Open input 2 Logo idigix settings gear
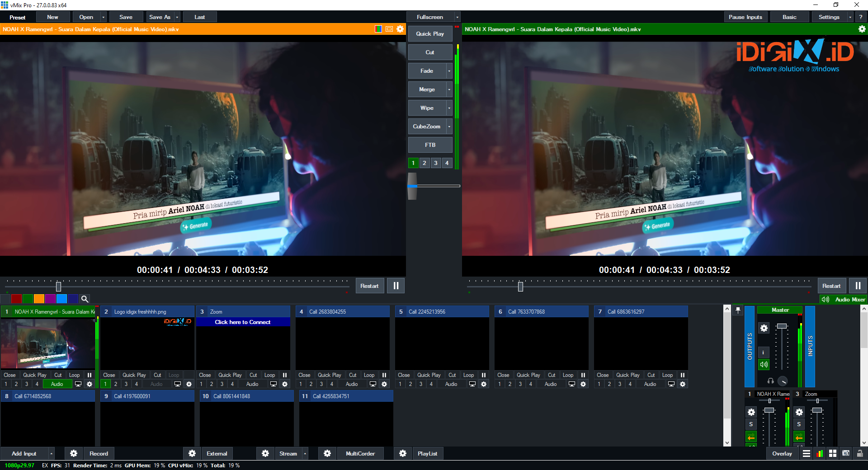Screen dimensions: 868x470 pos(189,384)
